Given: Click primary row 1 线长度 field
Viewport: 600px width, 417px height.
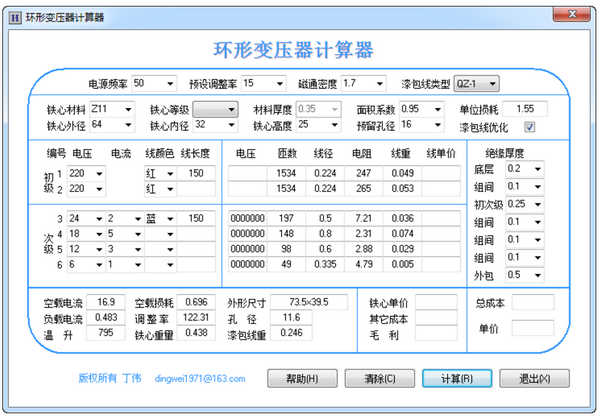Looking at the screenshot, I should [196, 173].
